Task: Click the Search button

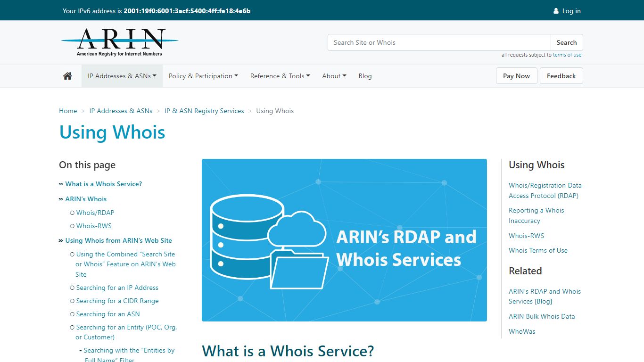Action: click(x=567, y=42)
